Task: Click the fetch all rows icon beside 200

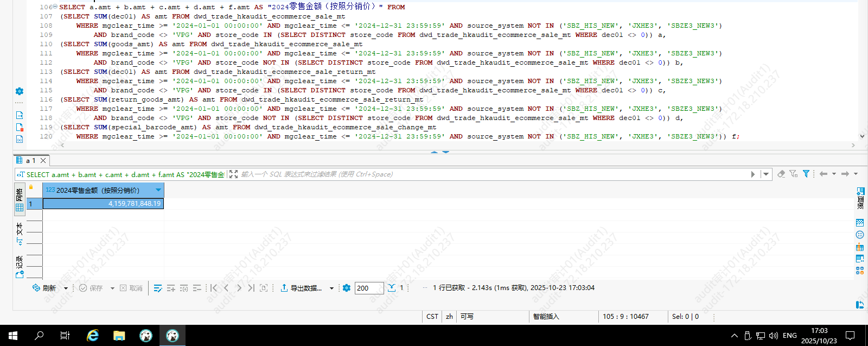Action: pos(392,288)
